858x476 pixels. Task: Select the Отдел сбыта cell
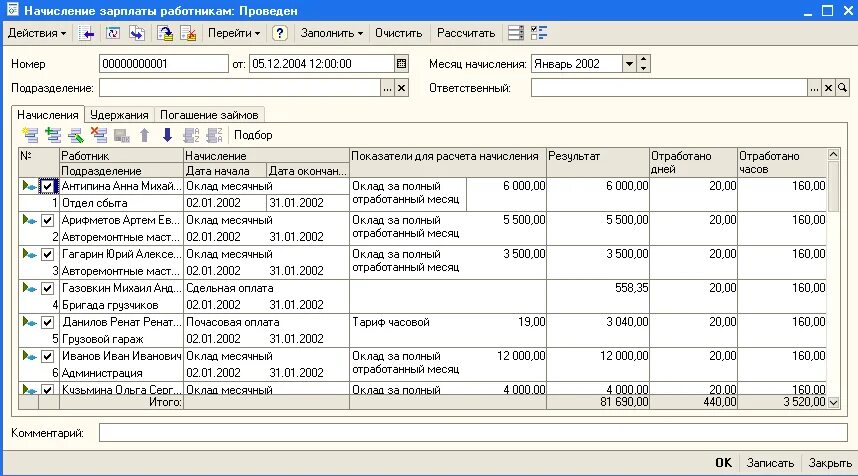pyautogui.click(x=121, y=203)
